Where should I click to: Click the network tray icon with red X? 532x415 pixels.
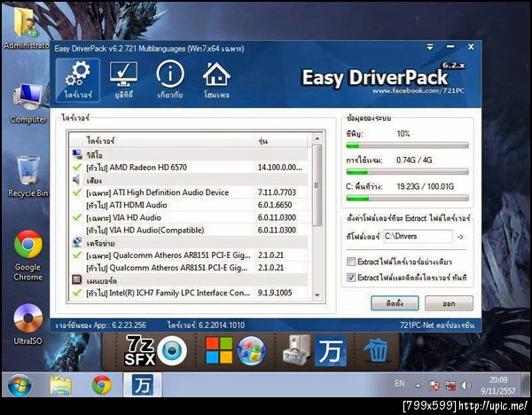pos(450,386)
